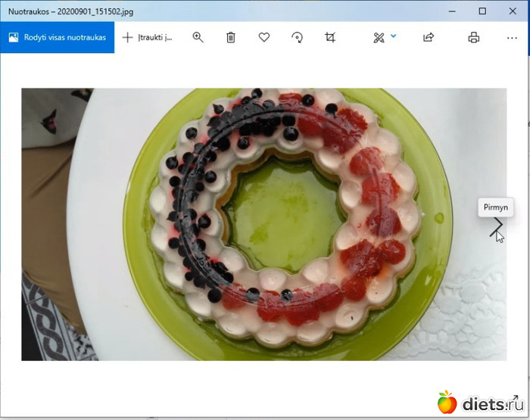Viewport: 530px width, 420px height.
Task: Go to next photo with 'Pirmyn' arrow
Action: (x=497, y=226)
